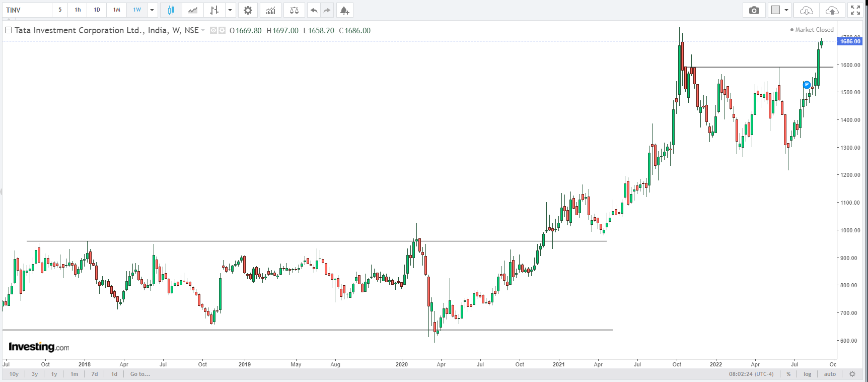Screen dimensions: 868x382
Task: Select the 5 minute interval
Action: pos(60,10)
